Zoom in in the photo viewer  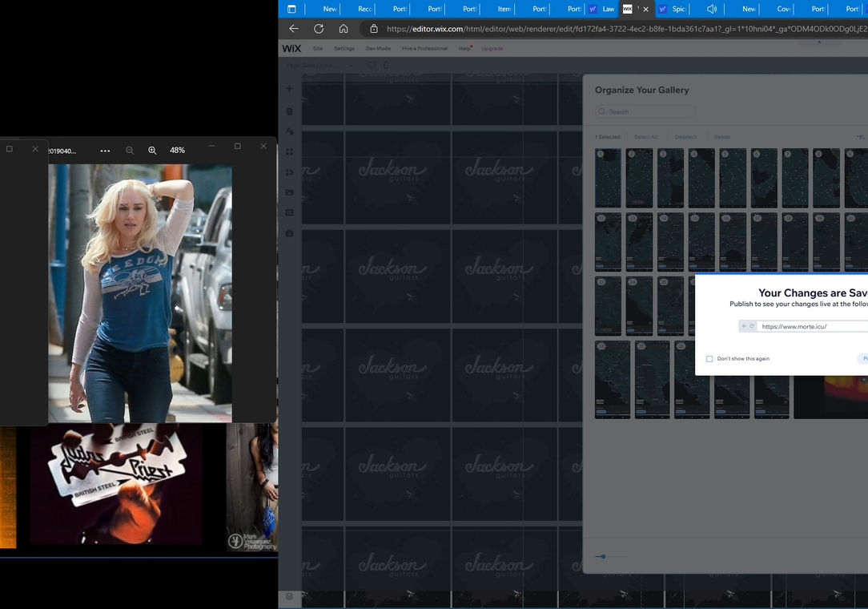click(152, 150)
